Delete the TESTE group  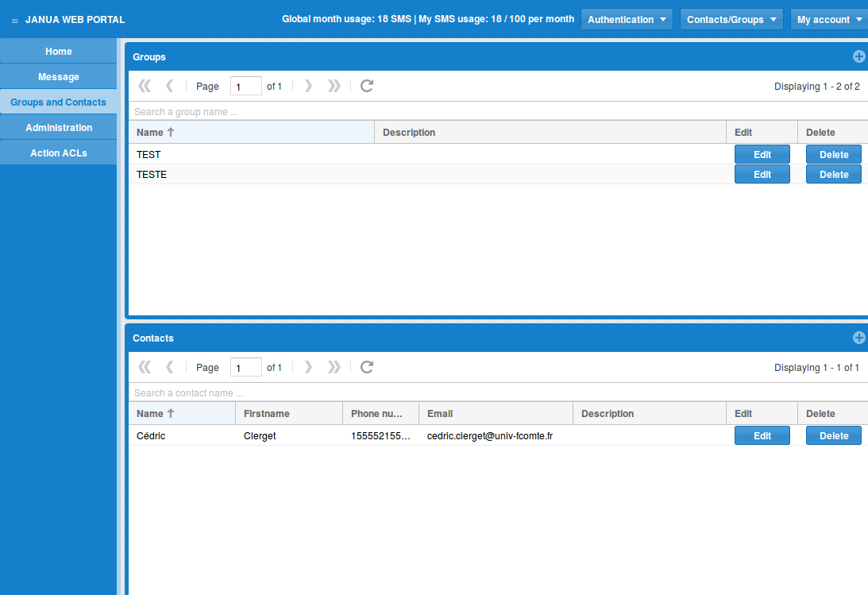tap(833, 174)
